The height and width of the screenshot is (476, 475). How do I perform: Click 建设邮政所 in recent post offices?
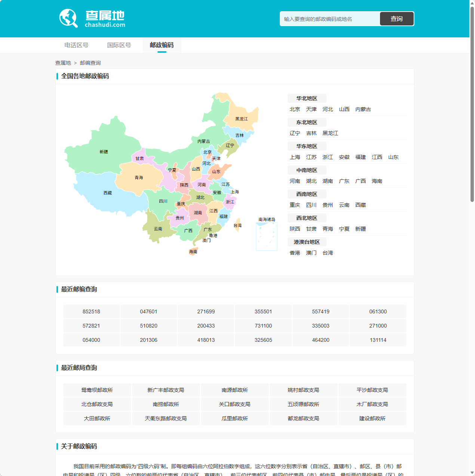point(372,418)
